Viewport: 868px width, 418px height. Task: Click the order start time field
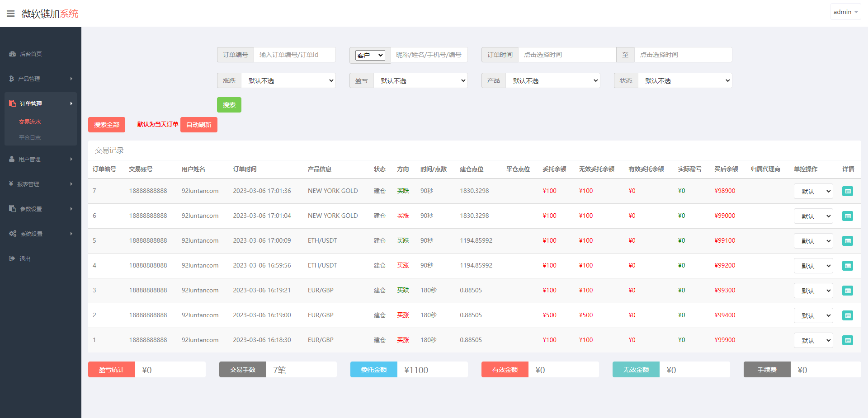click(566, 55)
